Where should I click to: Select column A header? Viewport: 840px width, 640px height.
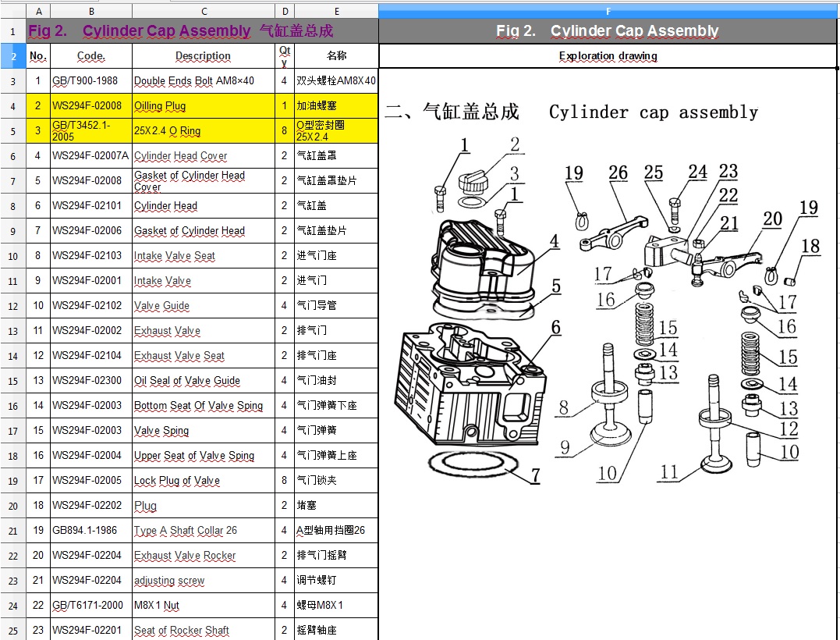[38, 11]
